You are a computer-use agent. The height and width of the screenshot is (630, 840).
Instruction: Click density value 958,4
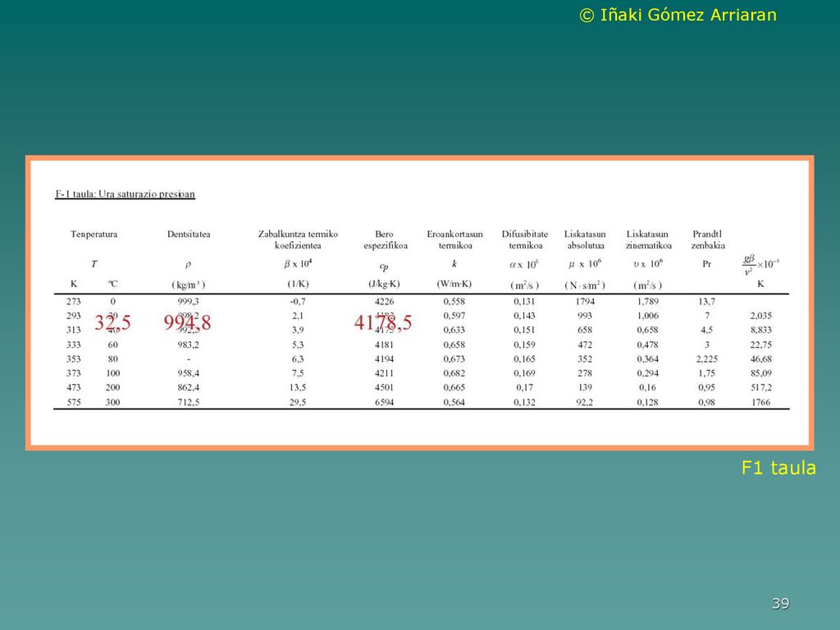click(189, 373)
